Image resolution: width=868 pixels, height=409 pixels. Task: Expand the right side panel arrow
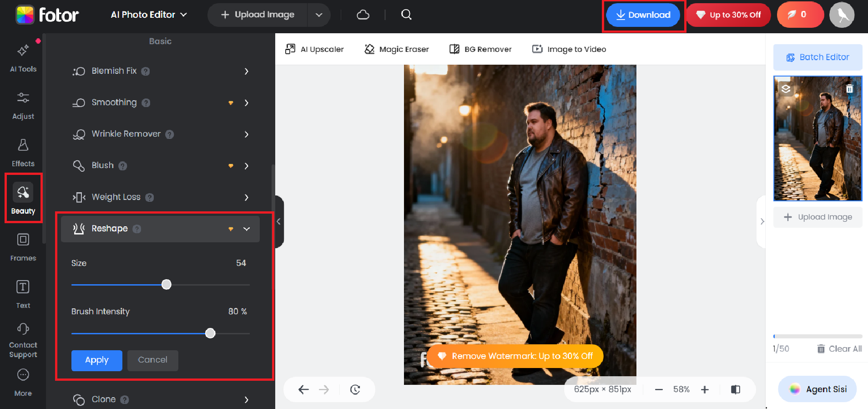click(762, 222)
